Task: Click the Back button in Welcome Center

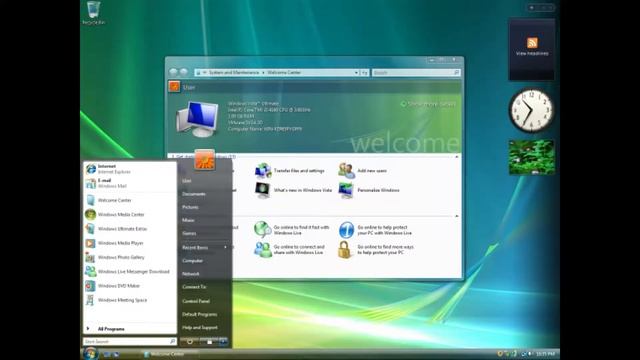Action: coord(173,72)
